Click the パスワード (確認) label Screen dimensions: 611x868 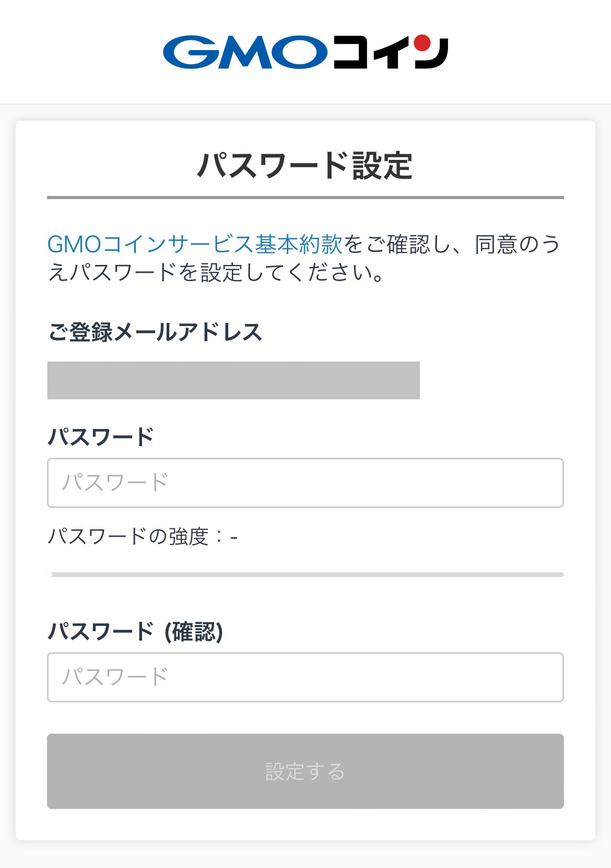[x=136, y=631]
